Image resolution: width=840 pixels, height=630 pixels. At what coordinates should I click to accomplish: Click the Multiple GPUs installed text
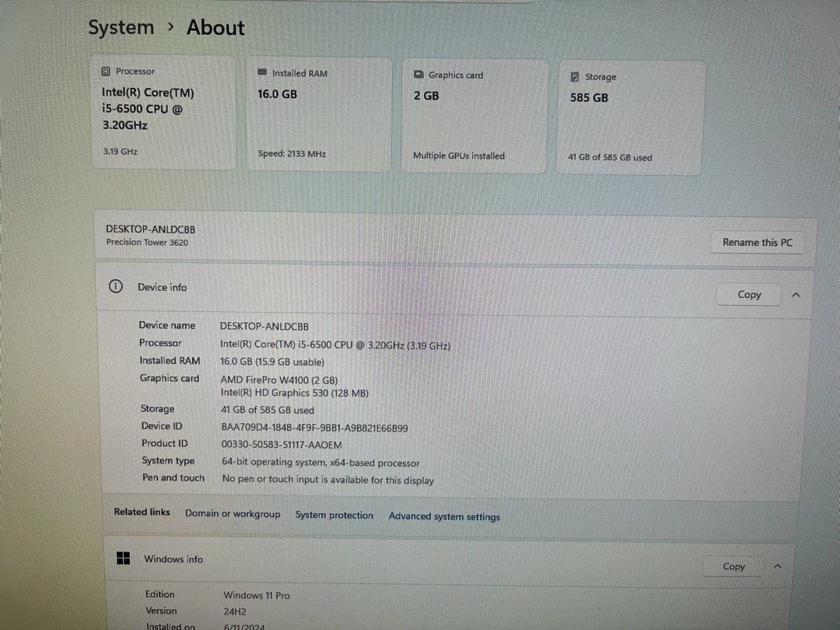(x=459, y=156)
